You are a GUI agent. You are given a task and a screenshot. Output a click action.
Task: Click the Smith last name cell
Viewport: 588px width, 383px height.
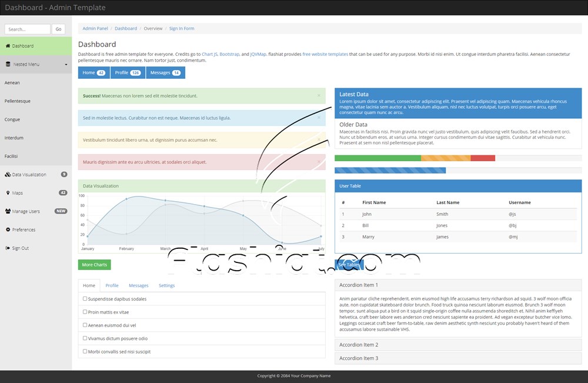[x=442, y=214]
